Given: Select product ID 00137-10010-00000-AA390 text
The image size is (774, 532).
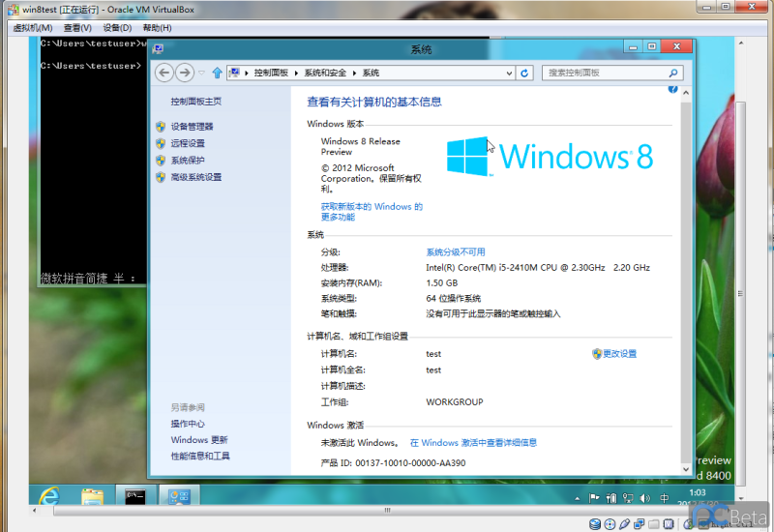Looking at the screenshot, I should click(x=410, y=463).
